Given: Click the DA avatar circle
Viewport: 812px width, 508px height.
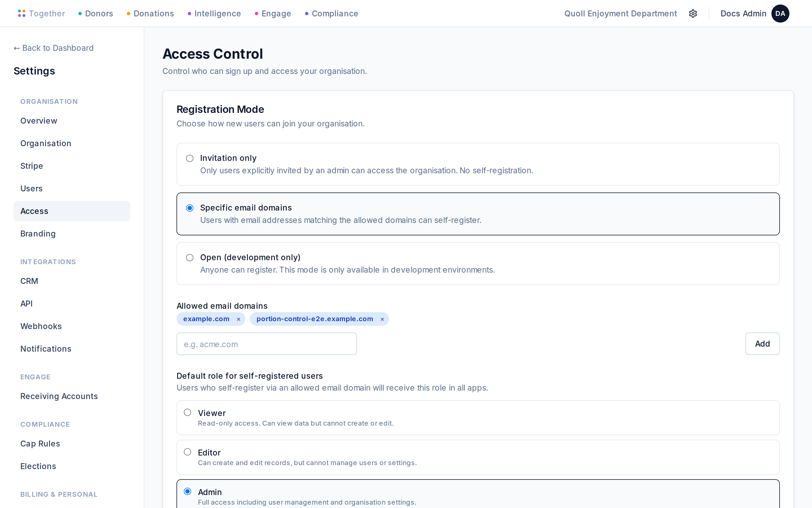Looking at the screenshot, I should point(780,14).
